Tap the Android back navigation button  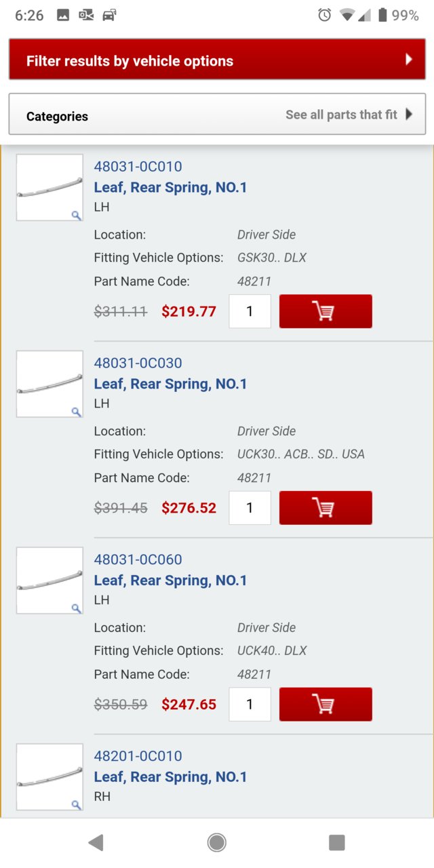click(x=96, y=842)
